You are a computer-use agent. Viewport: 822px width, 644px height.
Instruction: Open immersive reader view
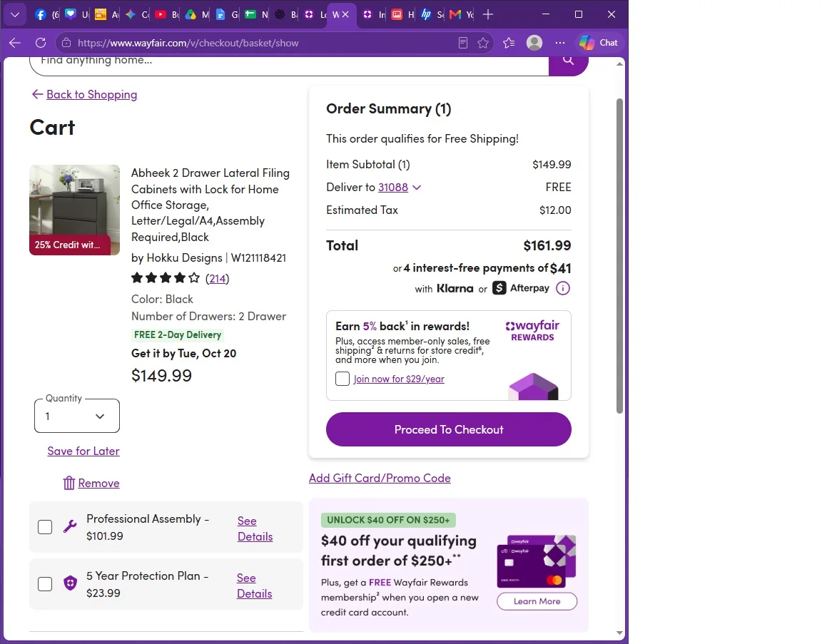463,43
